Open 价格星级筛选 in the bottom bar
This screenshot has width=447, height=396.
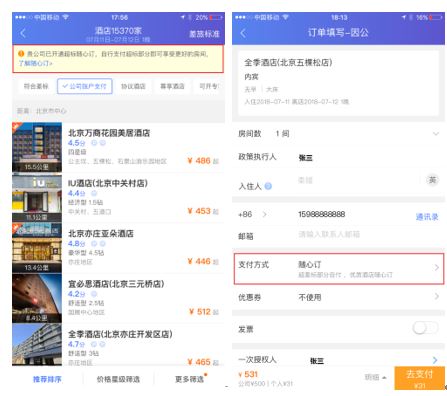tap(118, 379)
